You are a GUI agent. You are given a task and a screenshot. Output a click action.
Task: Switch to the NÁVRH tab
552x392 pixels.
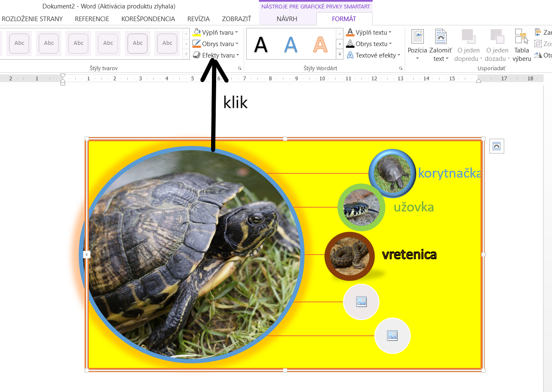click(x=287, y=19)
